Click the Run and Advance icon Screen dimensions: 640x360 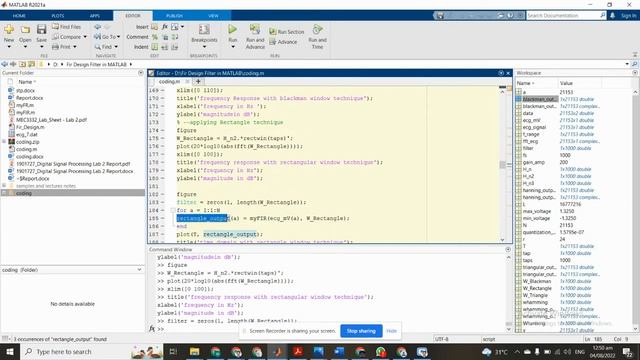pyautogui.click(x=255, y=29)
